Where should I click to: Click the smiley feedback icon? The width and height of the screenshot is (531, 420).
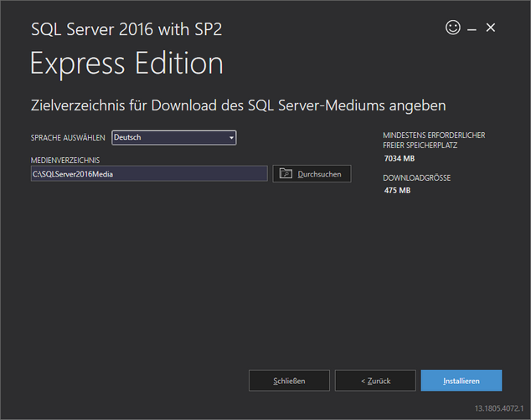[x=453, y=28]
